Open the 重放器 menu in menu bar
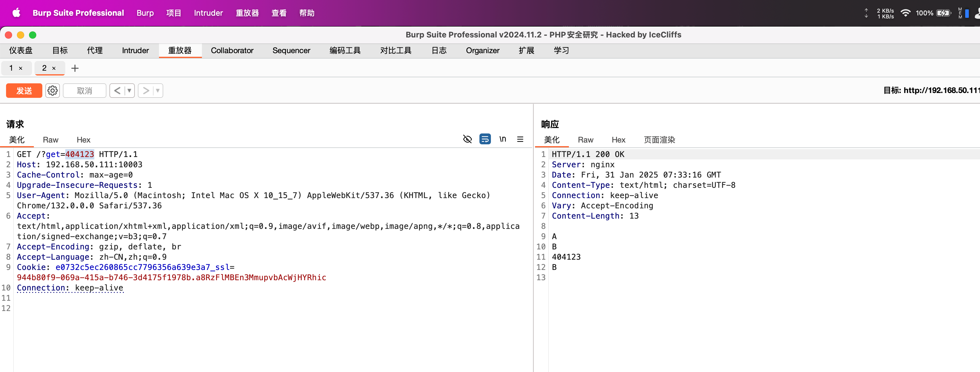 (x=247, y=13)
